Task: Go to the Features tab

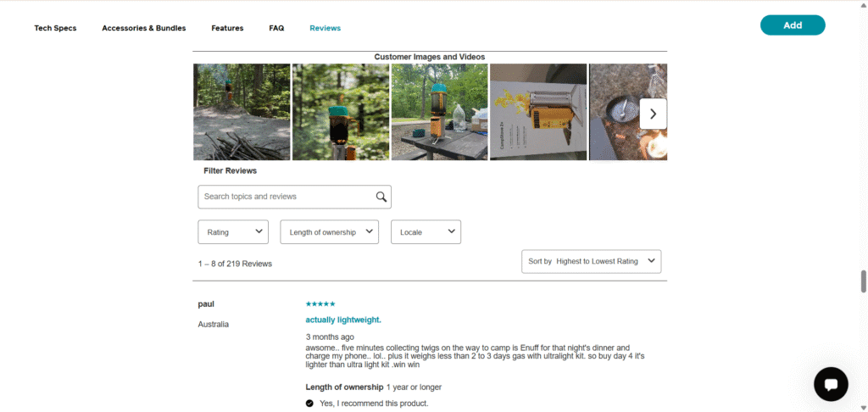Action: click(x=227, y=28)
